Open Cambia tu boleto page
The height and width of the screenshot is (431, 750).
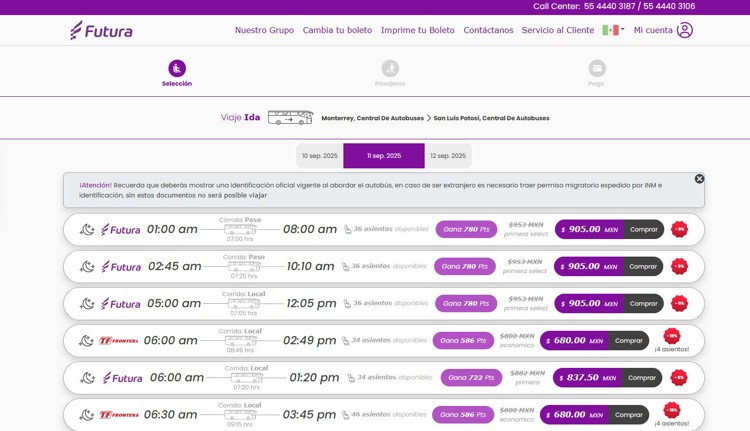[337, 30]
